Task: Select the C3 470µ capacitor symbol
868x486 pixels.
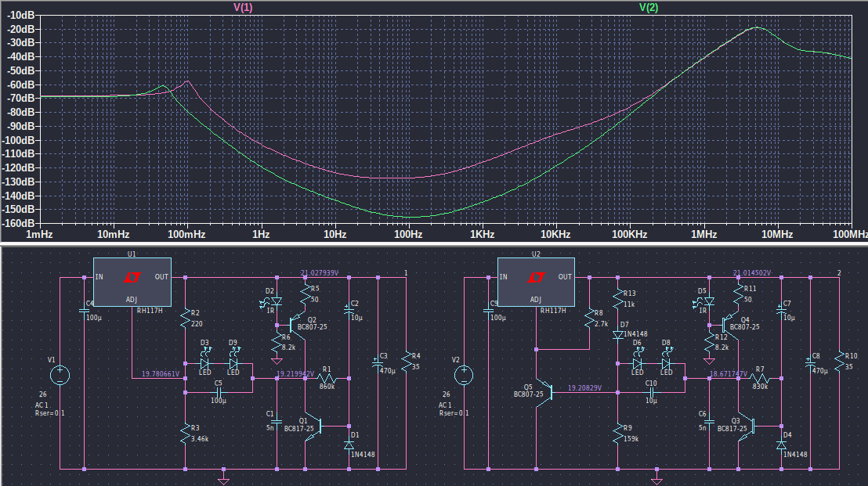Action: tap(378, 363)
